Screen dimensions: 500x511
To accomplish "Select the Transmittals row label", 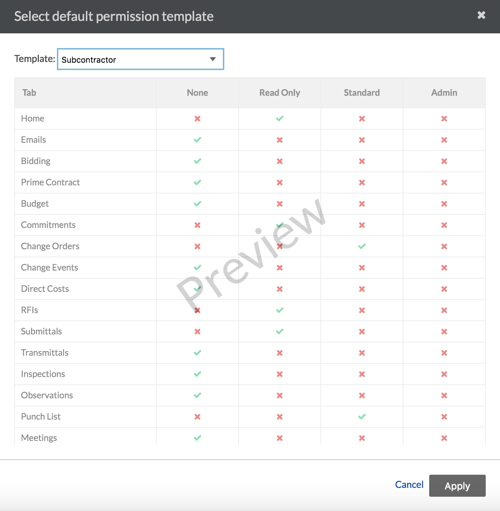I will (45, 353).
